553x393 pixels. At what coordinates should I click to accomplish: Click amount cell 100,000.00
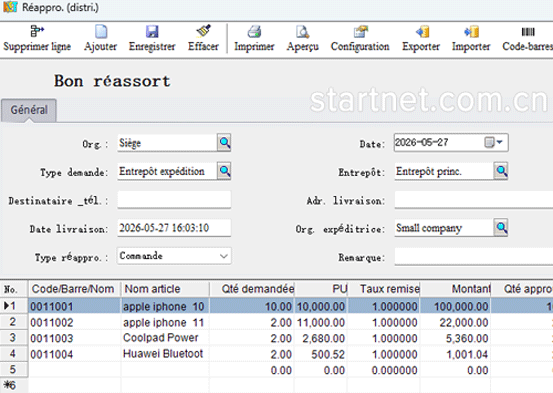[456, 306]
